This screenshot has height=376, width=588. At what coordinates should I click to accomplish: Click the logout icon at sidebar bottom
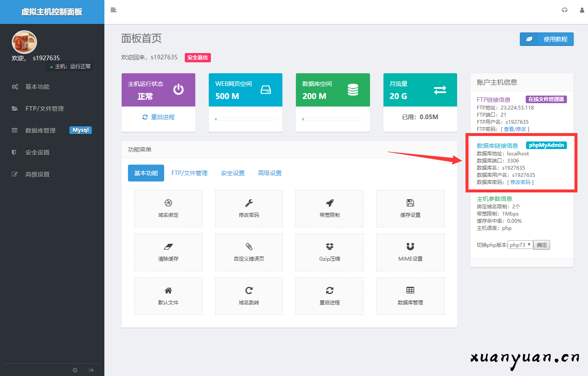91,370
